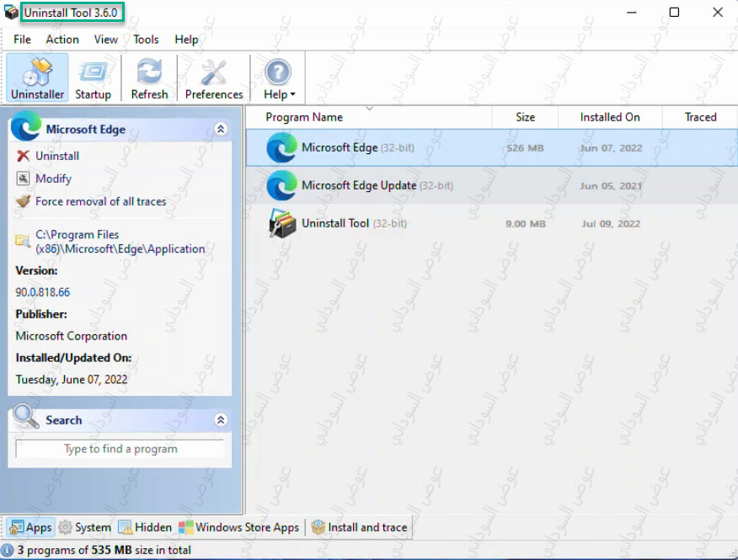738x560 pixels.
Task: Select Uninstall Tool (32-bit) row
Action: (x=491, y=223)
